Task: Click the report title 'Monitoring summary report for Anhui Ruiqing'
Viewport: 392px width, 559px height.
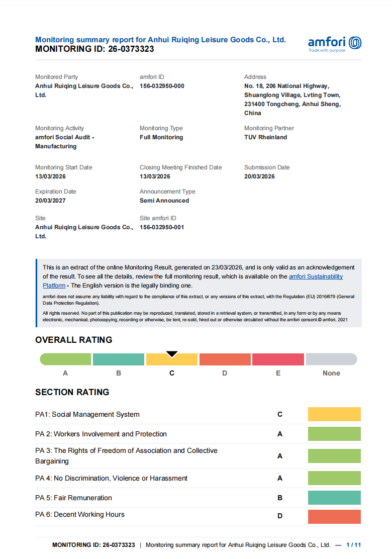Action: tap(160, 40)
